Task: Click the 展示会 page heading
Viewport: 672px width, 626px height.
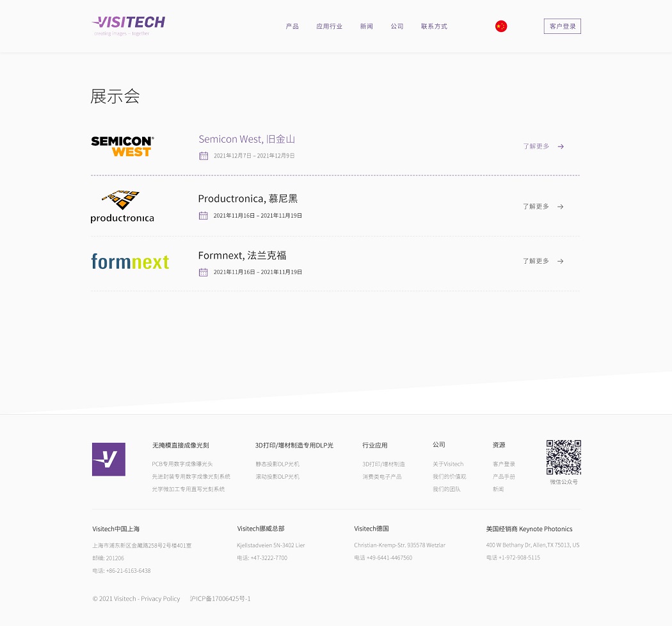Action: (x=115, y=97)
